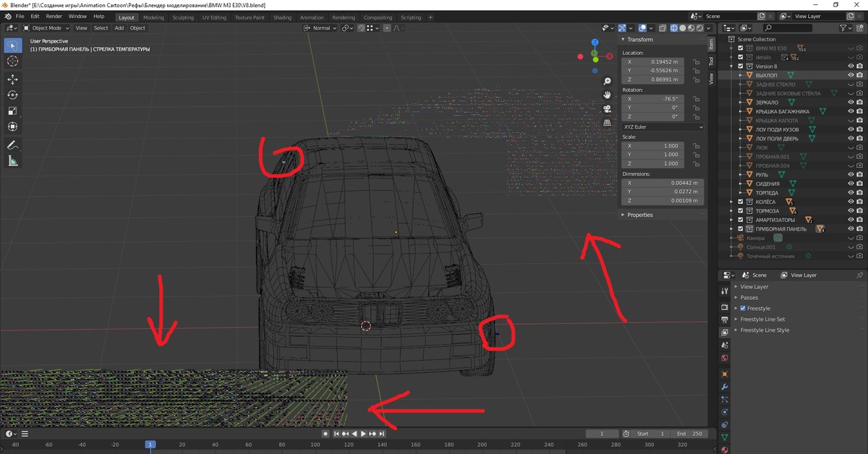Open the Modifiers wrench properties tab

[725, 387]
